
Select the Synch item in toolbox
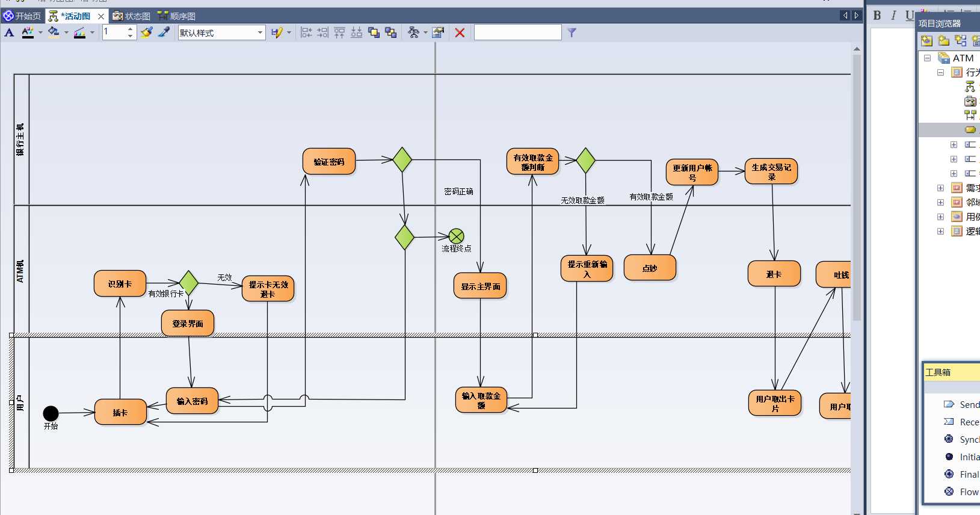pyautogui.click(x=961, y=439)
